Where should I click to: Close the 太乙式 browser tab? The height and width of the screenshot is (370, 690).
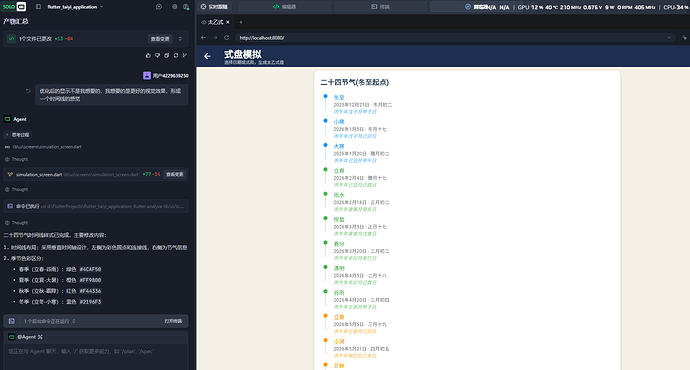(x=228, y=22)
